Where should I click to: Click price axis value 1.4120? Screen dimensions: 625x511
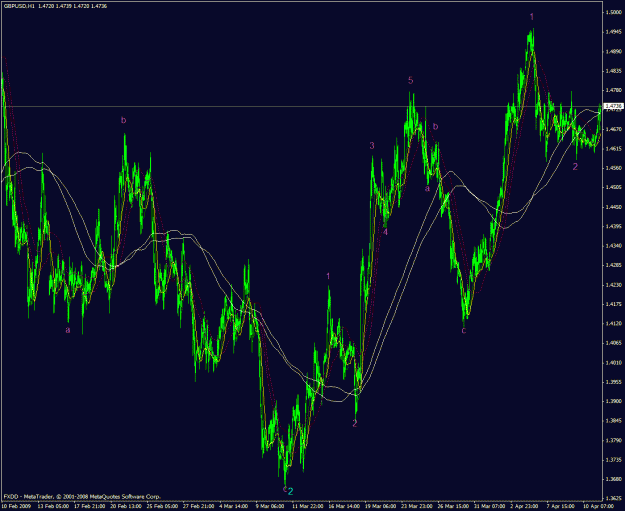click(613, 324)
